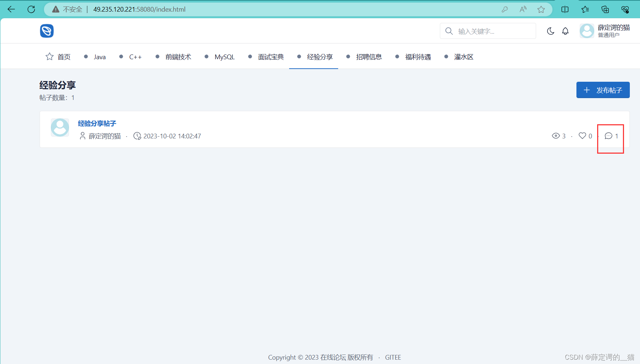Click the post timestamp 2023-10-02 14:02:47
The width and height of the screenshot is (640, 364).
[172, 136]
